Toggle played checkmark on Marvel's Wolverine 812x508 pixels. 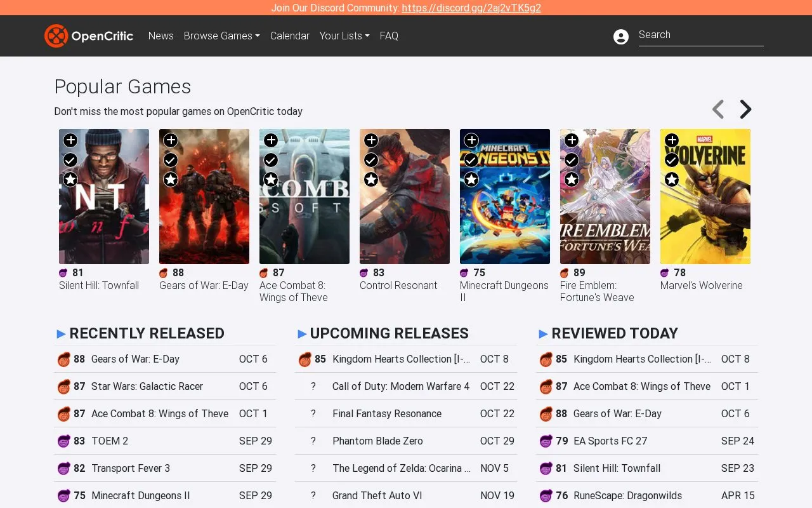[672, 160]
